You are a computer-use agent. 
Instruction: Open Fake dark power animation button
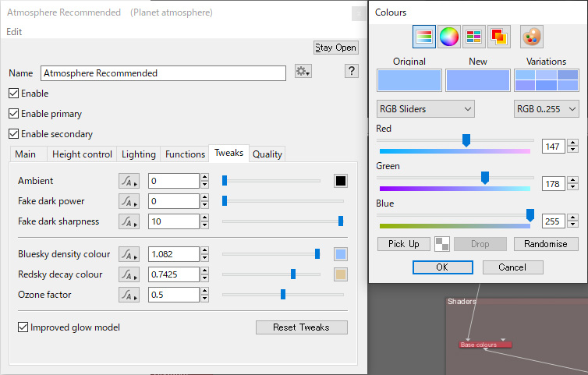tap(129, 201)
